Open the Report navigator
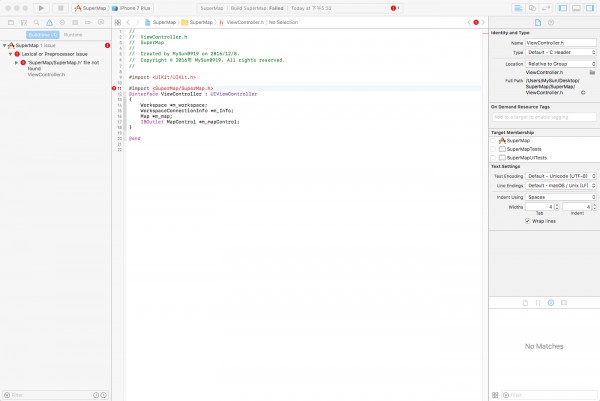The image size is (600, 401). [101, 23]
